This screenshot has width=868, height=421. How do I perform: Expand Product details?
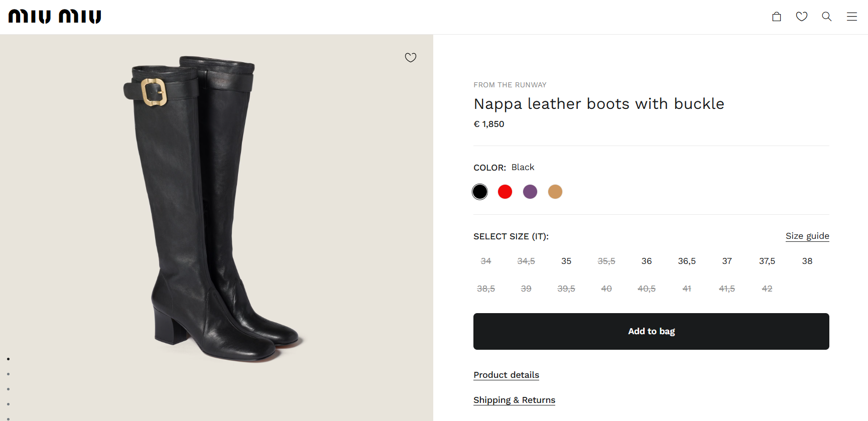[x=506, y=375]
